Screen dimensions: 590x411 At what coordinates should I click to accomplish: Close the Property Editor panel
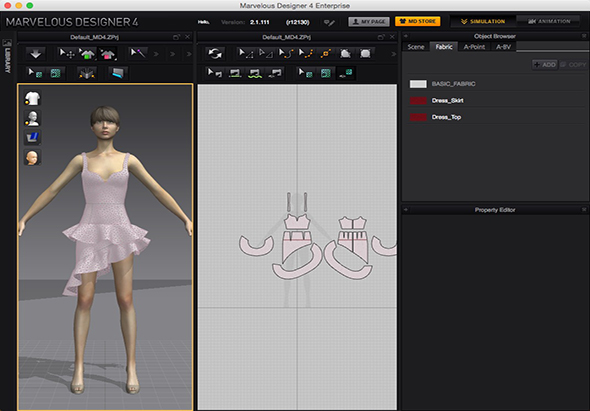click(584, 210)
